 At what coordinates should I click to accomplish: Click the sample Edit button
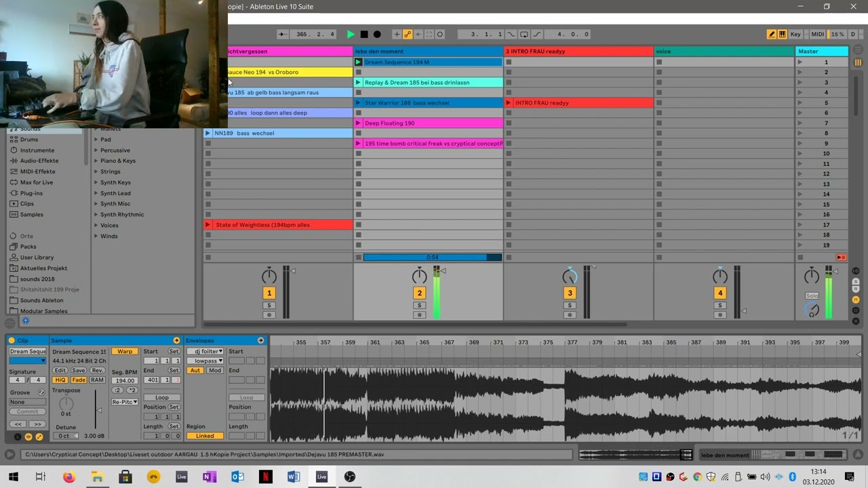pos(60,371)
